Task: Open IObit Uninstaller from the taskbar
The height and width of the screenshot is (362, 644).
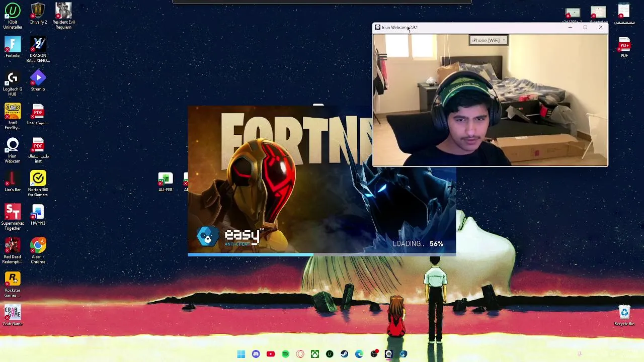Action: coord(330,354)
